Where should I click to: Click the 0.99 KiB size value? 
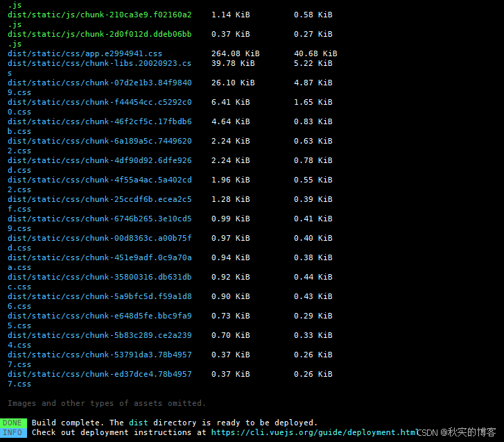230,219
